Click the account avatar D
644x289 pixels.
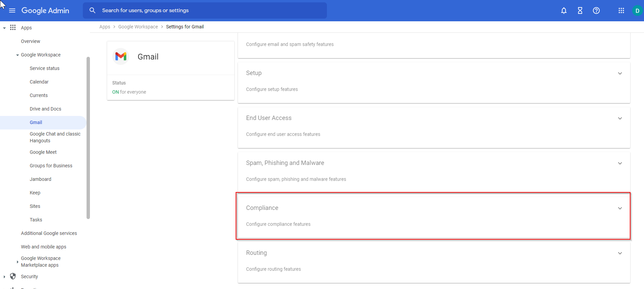point(637,10)
